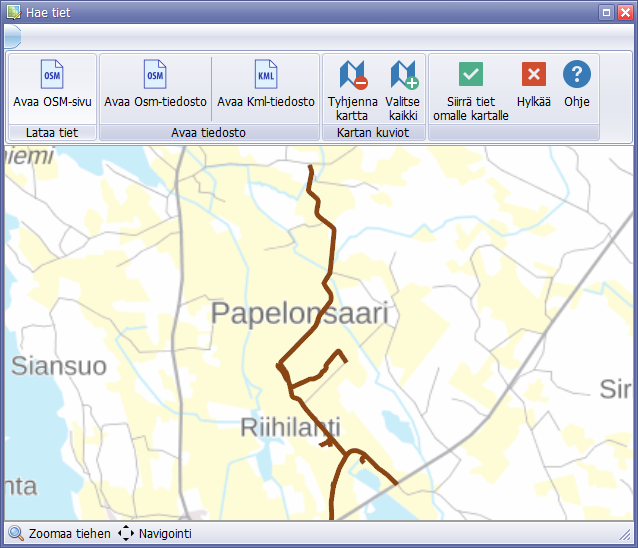Viewport: 638px width, 548px height.
Task: Click the Lataa tiet group label
Action: tap(52, 133)
